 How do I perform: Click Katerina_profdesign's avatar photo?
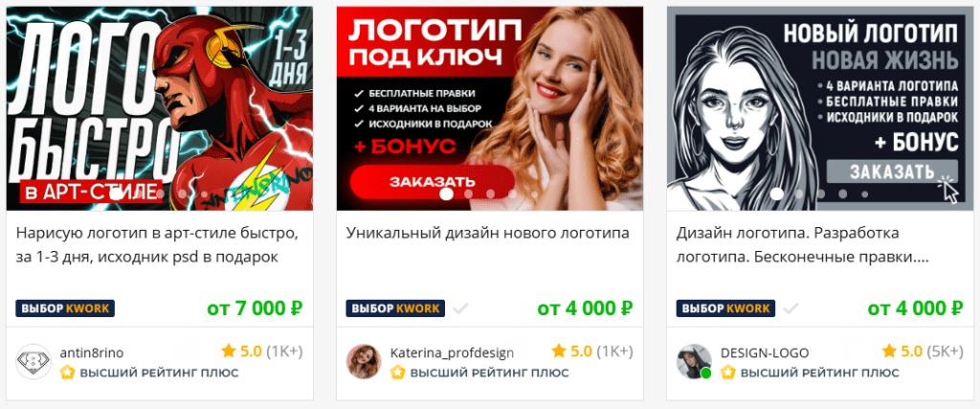pos(364,361)
